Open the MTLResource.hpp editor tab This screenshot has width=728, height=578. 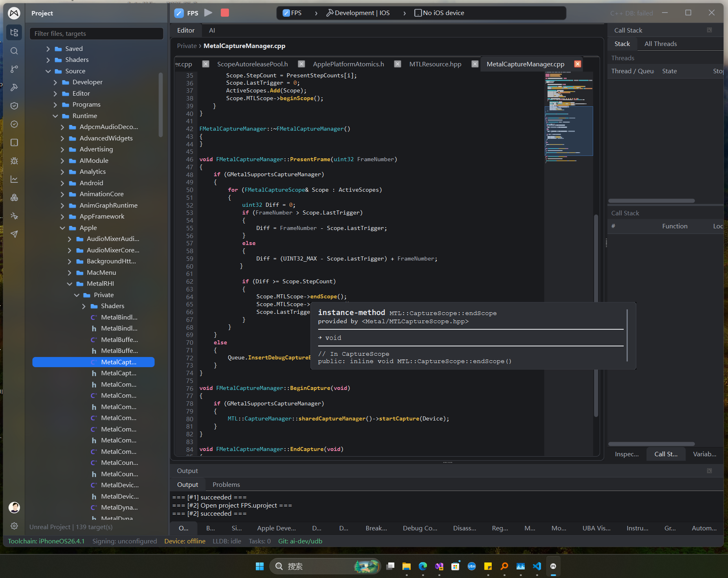435,64
